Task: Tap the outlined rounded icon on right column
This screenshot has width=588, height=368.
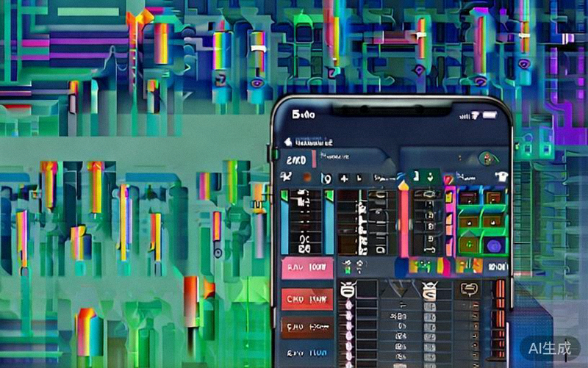Action: coord(467,288)
